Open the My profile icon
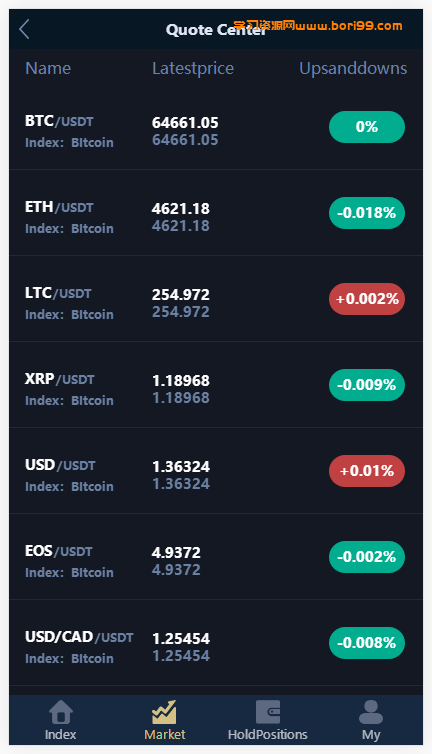This screenshot has height=754, width=432. point(371,712)
